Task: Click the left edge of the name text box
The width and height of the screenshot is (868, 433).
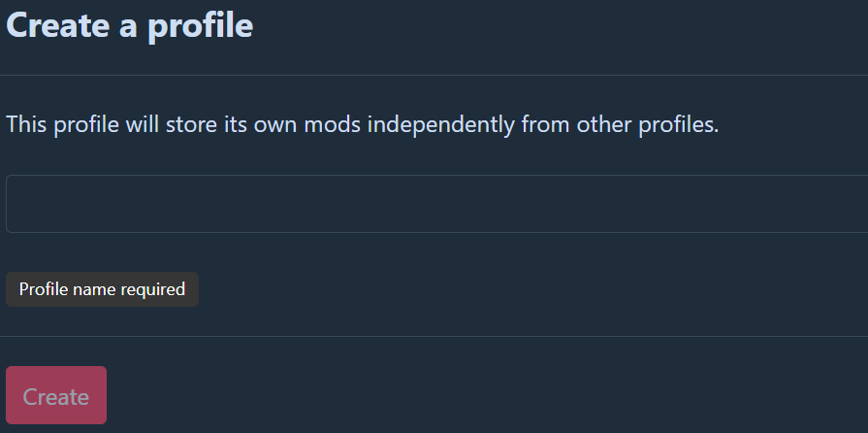Action: 9,204
